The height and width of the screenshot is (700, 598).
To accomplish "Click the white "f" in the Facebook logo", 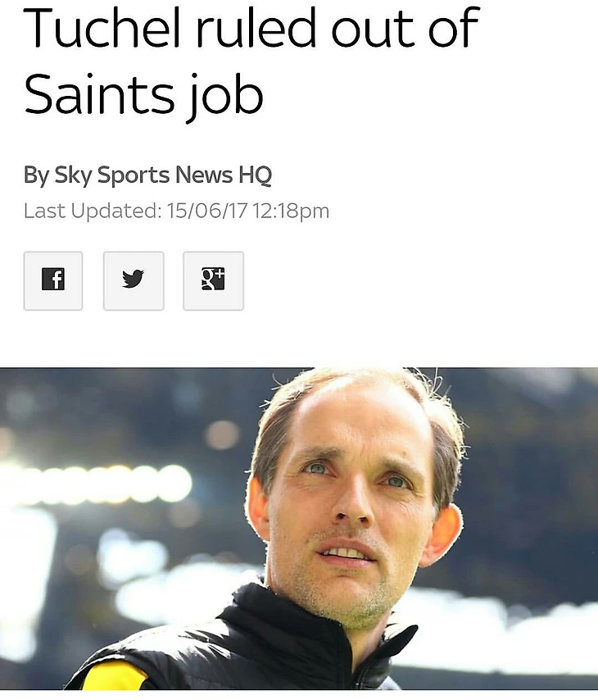I will (56, 280).
